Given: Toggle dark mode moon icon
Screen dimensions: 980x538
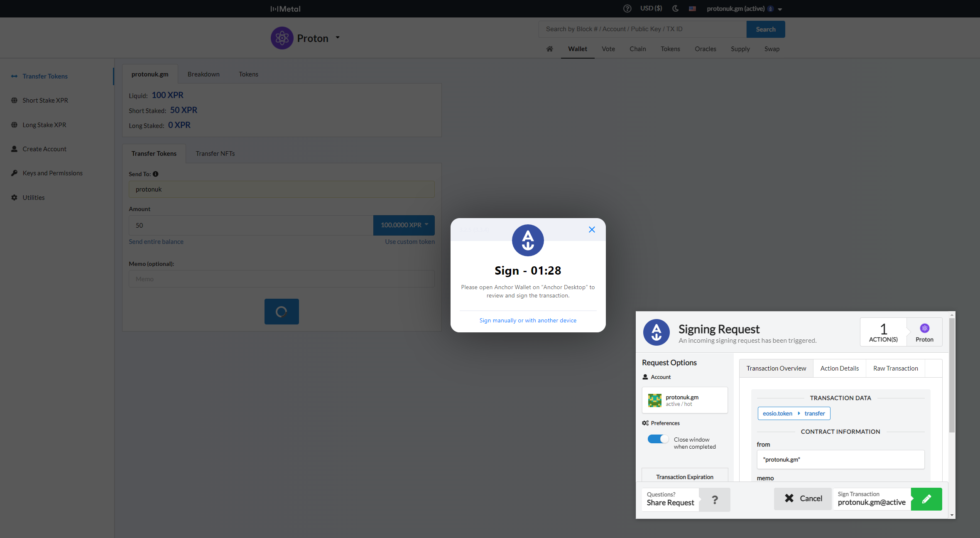Looking at the screenshot, I should (x=676, y=8).
